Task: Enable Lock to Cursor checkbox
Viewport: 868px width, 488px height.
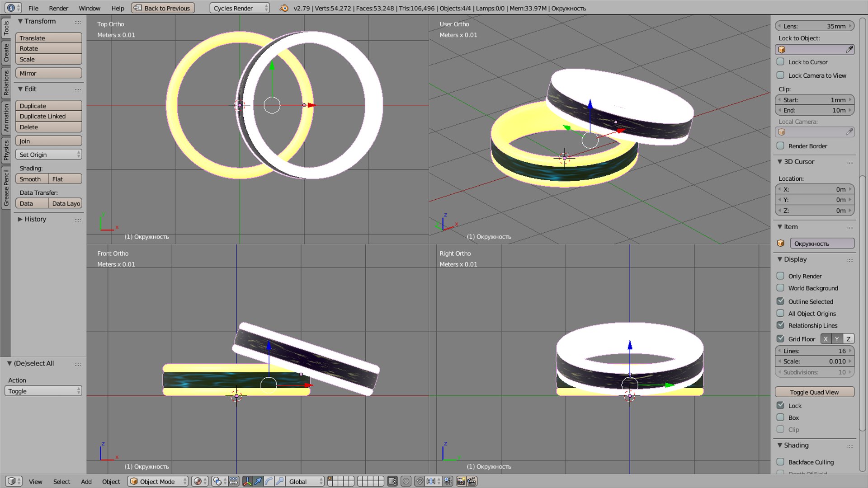Action: point(780,62)
